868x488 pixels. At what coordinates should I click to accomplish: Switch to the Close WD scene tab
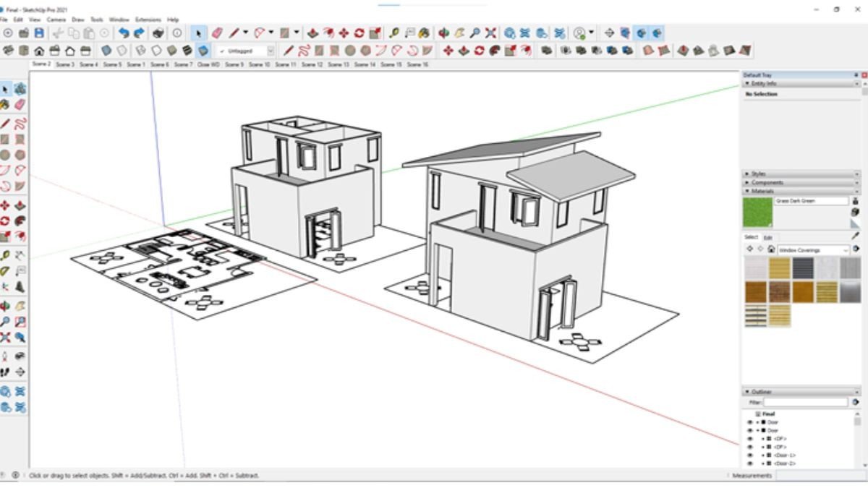pos(208,65)
